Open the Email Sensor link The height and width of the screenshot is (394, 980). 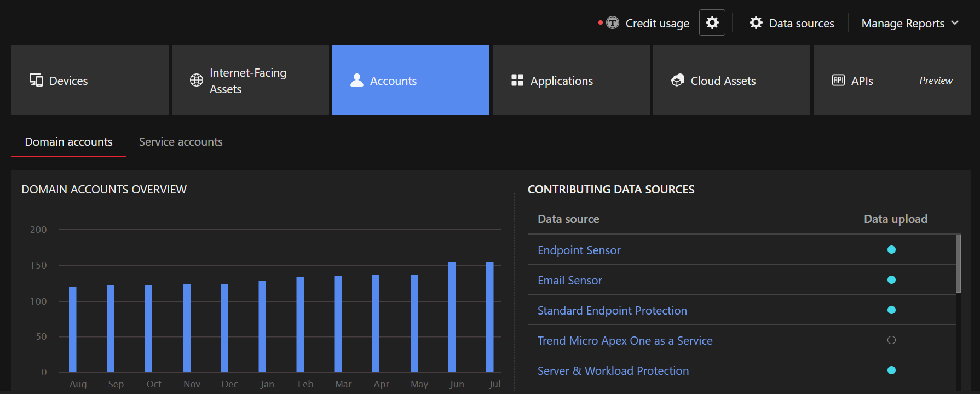pos(569,281)
